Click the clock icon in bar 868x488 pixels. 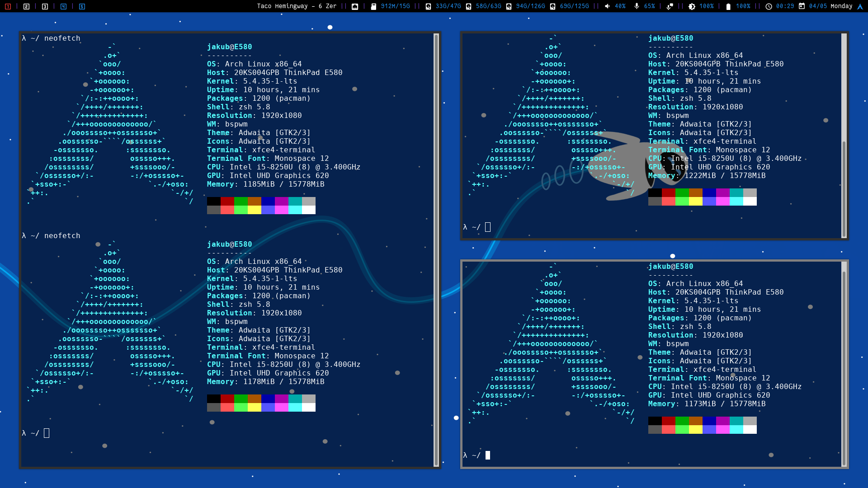click(x=769, y=6)
